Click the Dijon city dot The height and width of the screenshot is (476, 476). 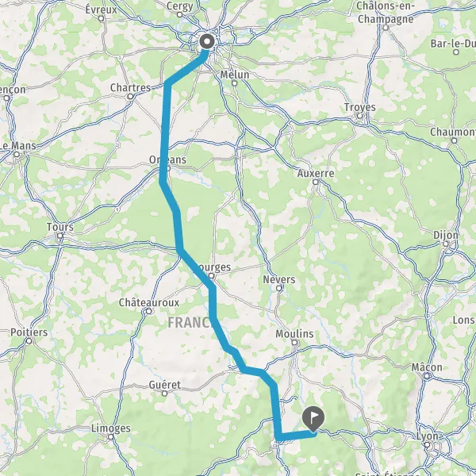pyautogui.click(x=446, y=244)
